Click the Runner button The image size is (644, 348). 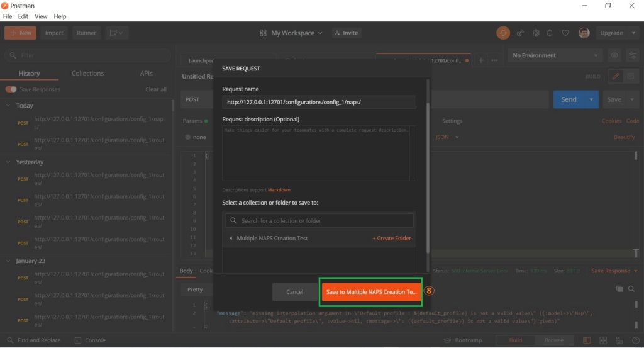point(86,33)
